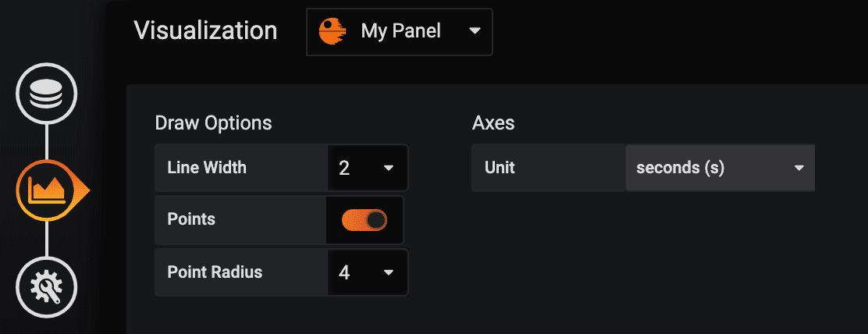The image size is (868, 334).
Task: Click the Points option label
Action: [x=191, y=220]
